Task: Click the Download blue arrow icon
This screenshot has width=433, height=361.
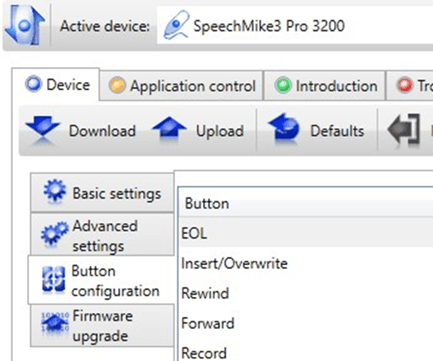Action: 43,131
